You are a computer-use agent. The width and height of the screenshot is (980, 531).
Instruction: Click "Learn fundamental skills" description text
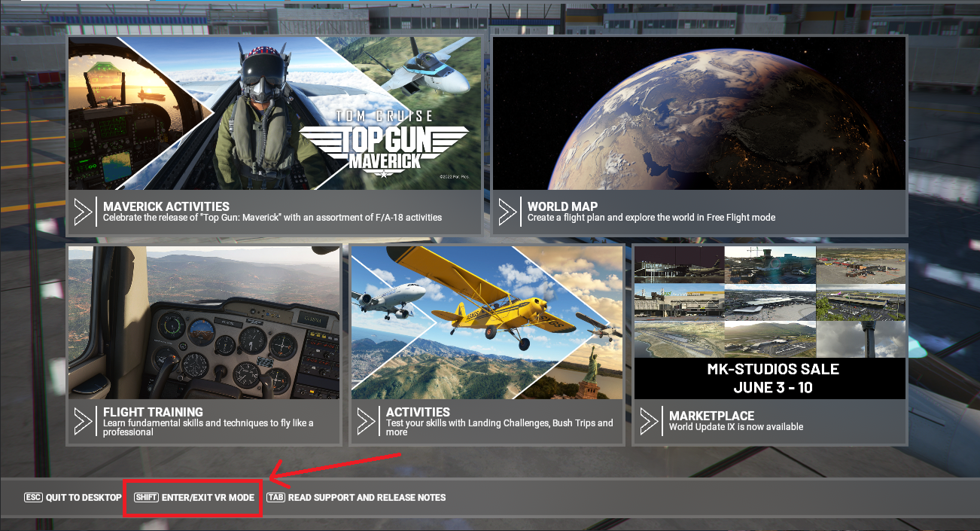(208, 428)
